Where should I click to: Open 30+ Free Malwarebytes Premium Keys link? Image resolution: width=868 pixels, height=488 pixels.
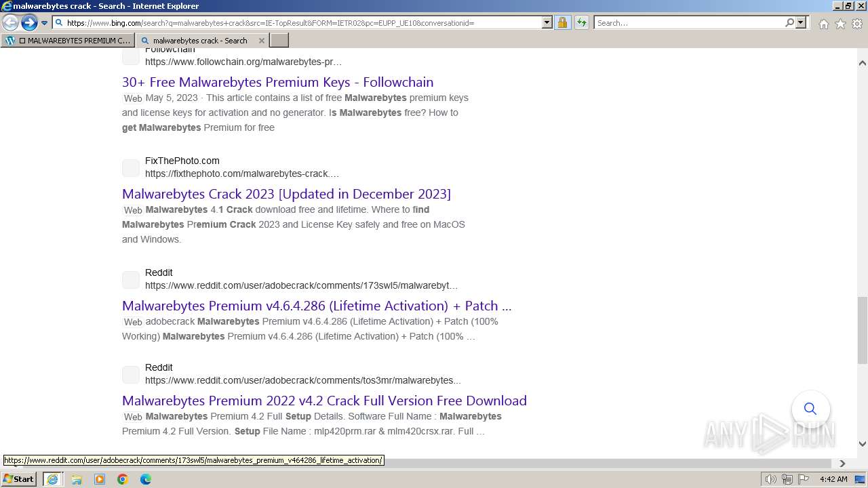(277, 82)
